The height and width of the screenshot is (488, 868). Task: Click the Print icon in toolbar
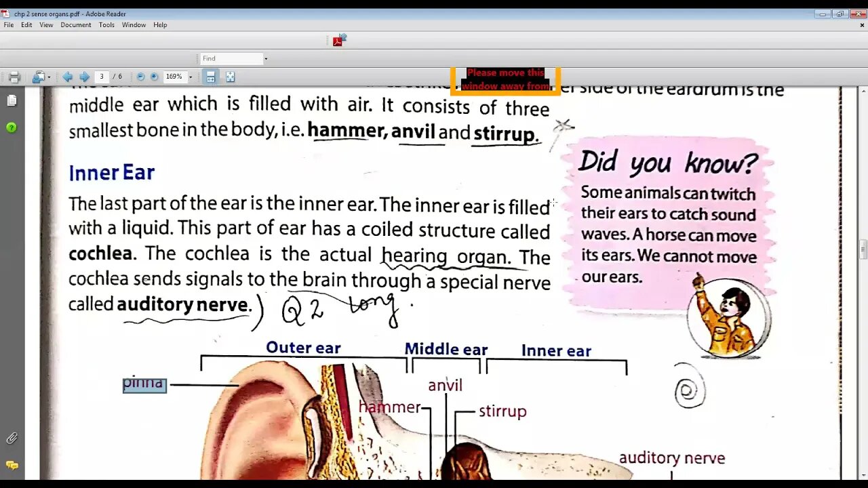coord(14,77)
